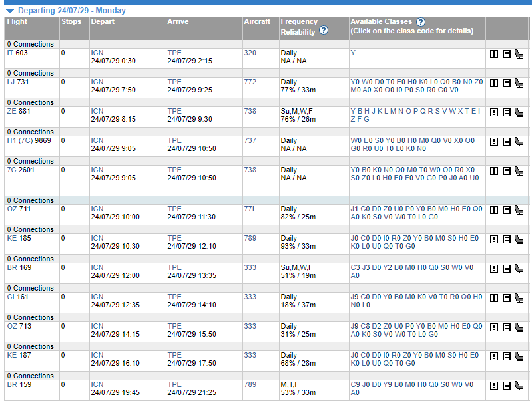Open flight link ZE 881
Screen dimensions: 532x409
point(19,111)
